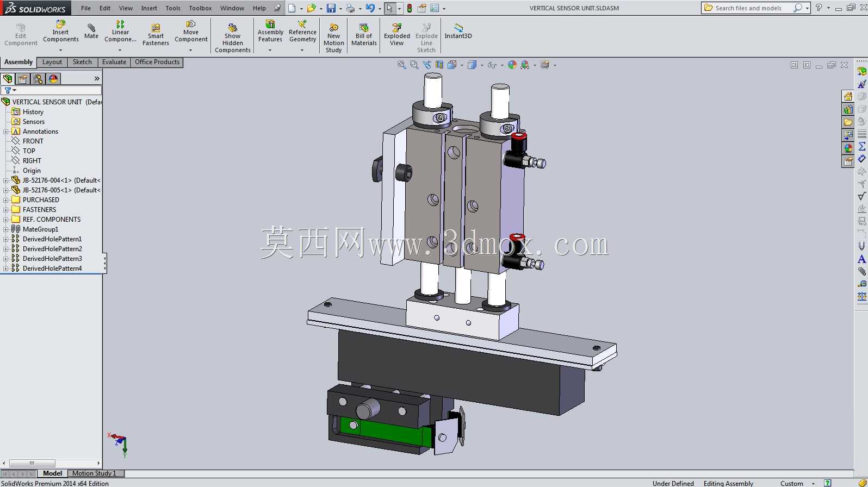This screenshot has height=487, width=868.
Task: Switch to the Evaluate tab
Action: tap(114, 62)
